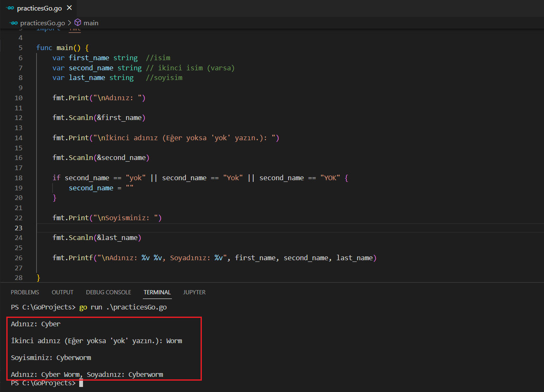This screenshot has height=392, width=544.
Task: Click line number 18 in the gutter
Action: pyautogui.click(x=19, y=178)
